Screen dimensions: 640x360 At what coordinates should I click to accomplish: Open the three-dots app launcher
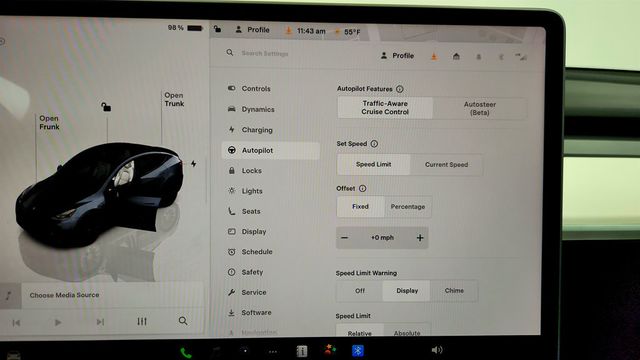click(x=273, y=351)
